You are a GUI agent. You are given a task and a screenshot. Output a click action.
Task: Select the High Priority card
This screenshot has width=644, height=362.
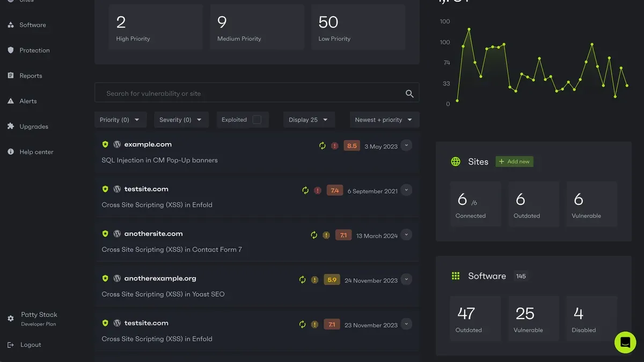[x=156, y=27]
